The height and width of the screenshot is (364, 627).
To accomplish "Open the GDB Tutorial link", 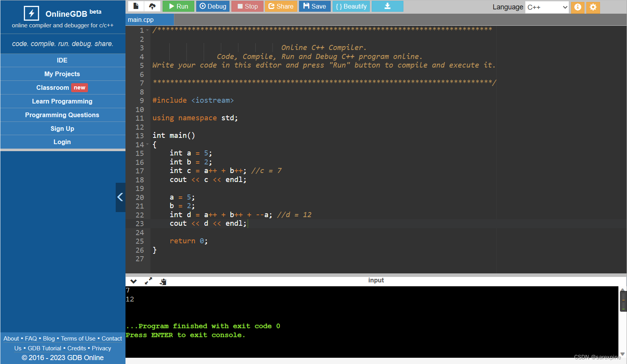I will pyautogui.click(x=44, y=348).
